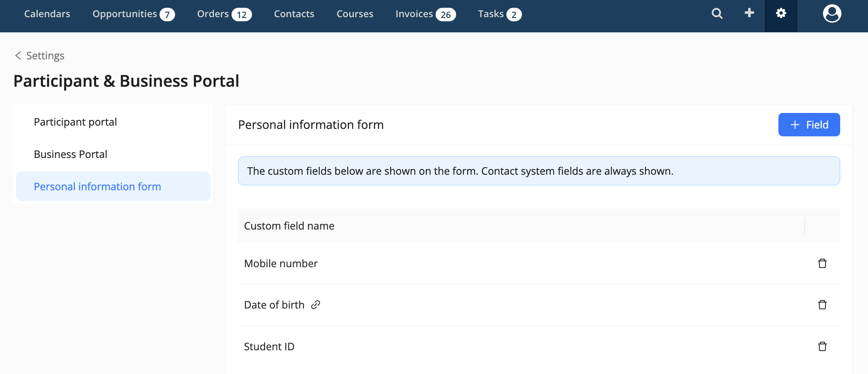Click the custom fields info banner
The width and height of the screenshot is (868, 374).
click(539, 171)
